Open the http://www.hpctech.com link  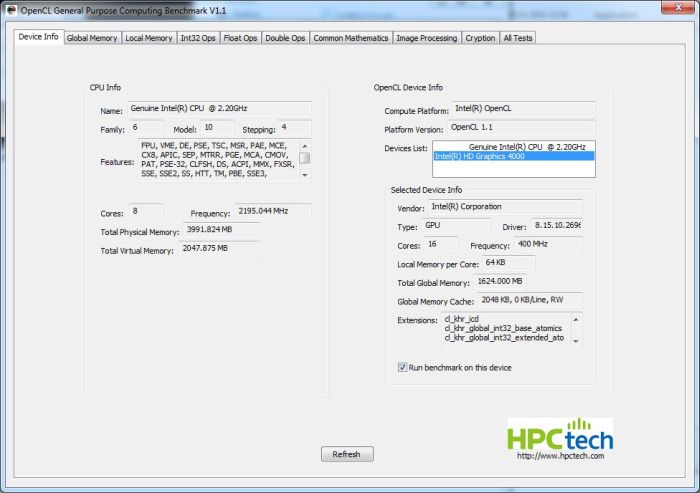560,456
